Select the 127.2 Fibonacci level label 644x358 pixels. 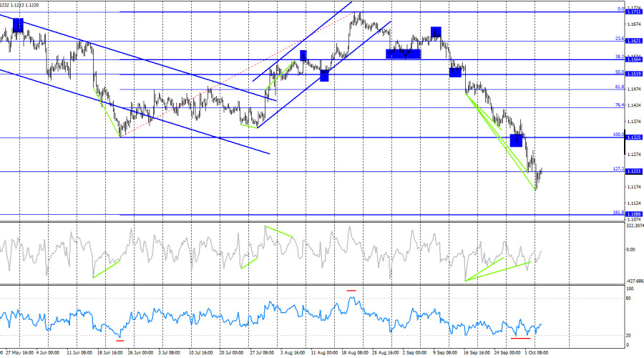tap(618, 168)
